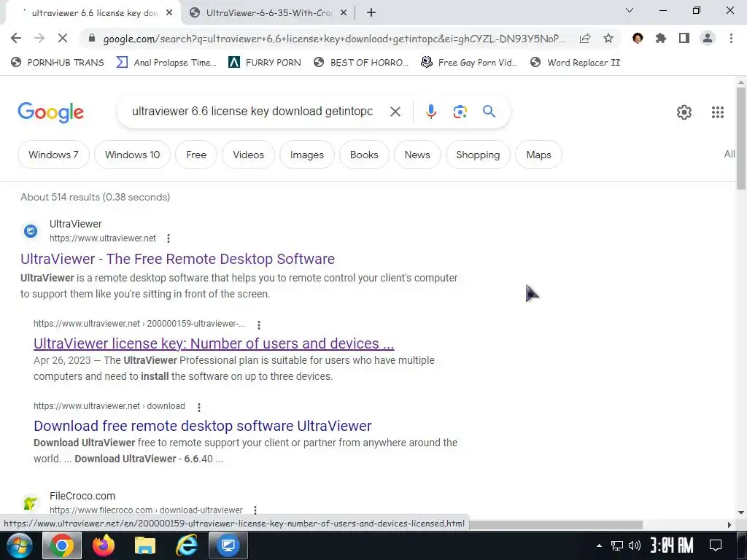Select the ultraviewer 6.6 license key tab
Screen dimensions: 747x560
(x=93, y=13)
